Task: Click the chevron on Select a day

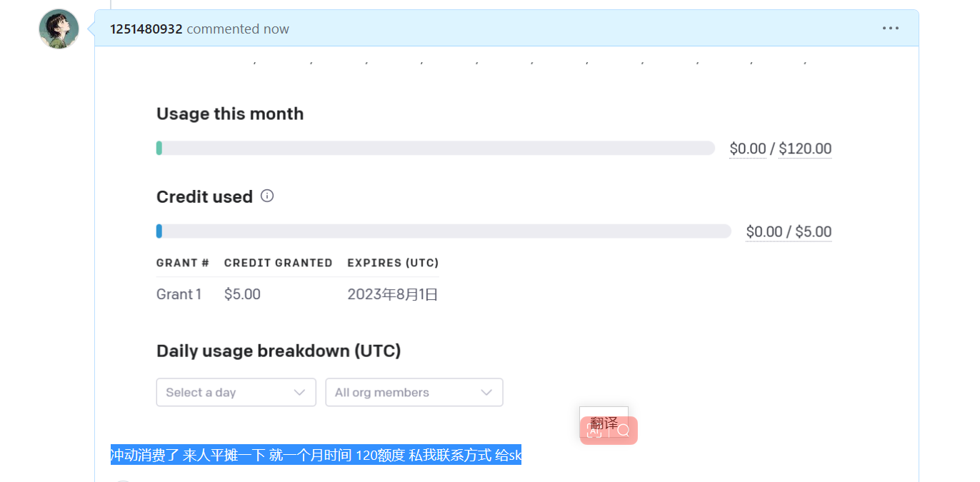Action: click(x=300, y=392)
